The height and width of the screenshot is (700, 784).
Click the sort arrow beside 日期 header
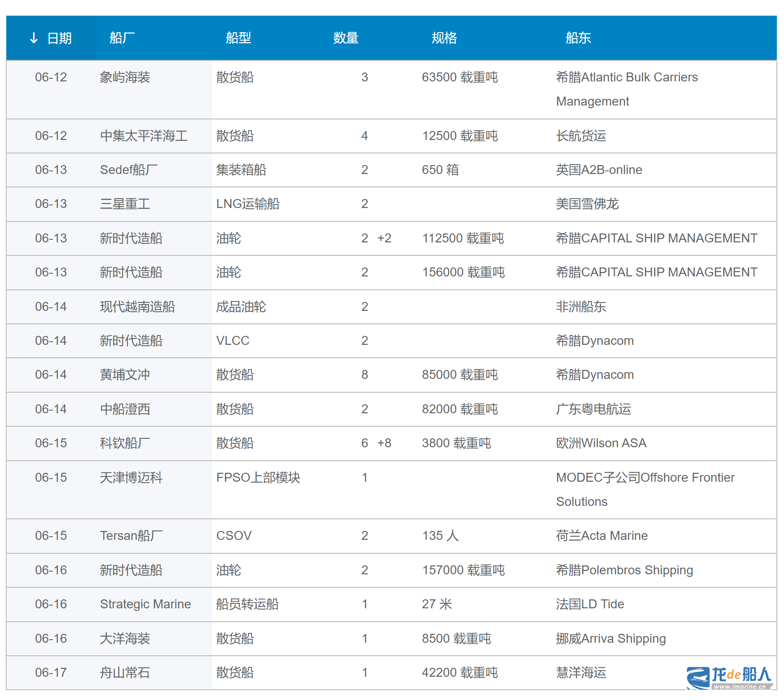tap(34, 38)
